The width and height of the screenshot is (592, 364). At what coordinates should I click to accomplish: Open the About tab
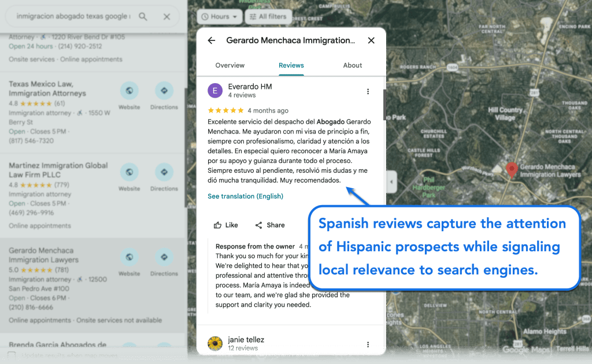pyautogui.click(x=352, y=65)
